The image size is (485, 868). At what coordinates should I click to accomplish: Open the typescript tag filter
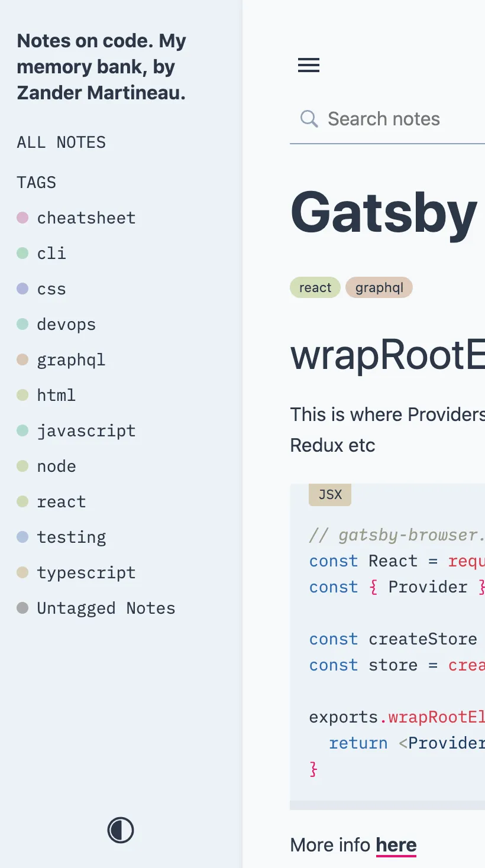click(x=86, y=572)
